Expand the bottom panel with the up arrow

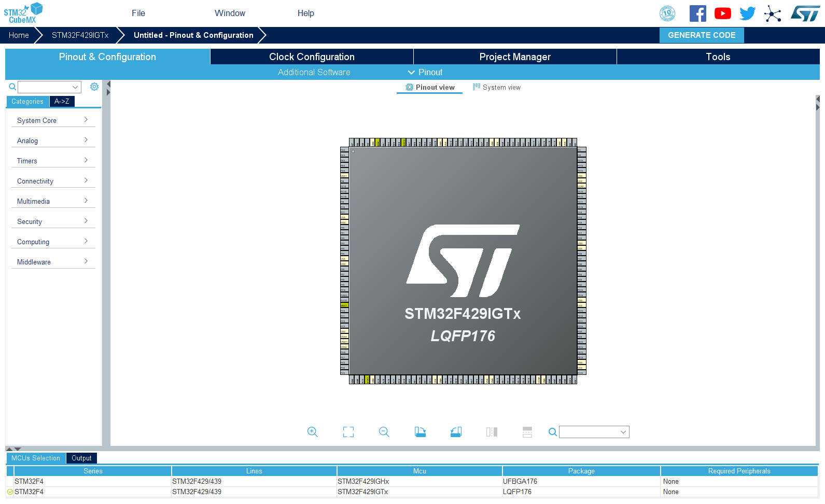pos(9,449)
